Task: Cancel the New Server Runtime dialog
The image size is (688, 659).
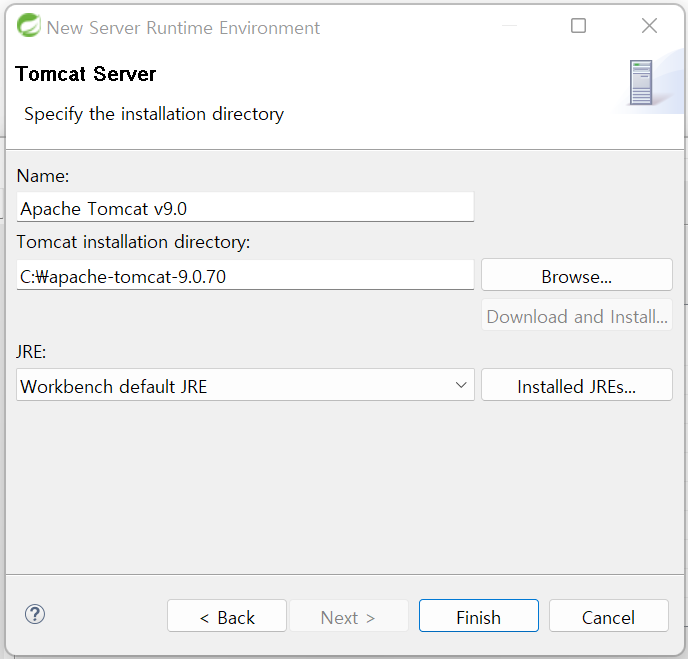Action: click(x=609, y=616)
